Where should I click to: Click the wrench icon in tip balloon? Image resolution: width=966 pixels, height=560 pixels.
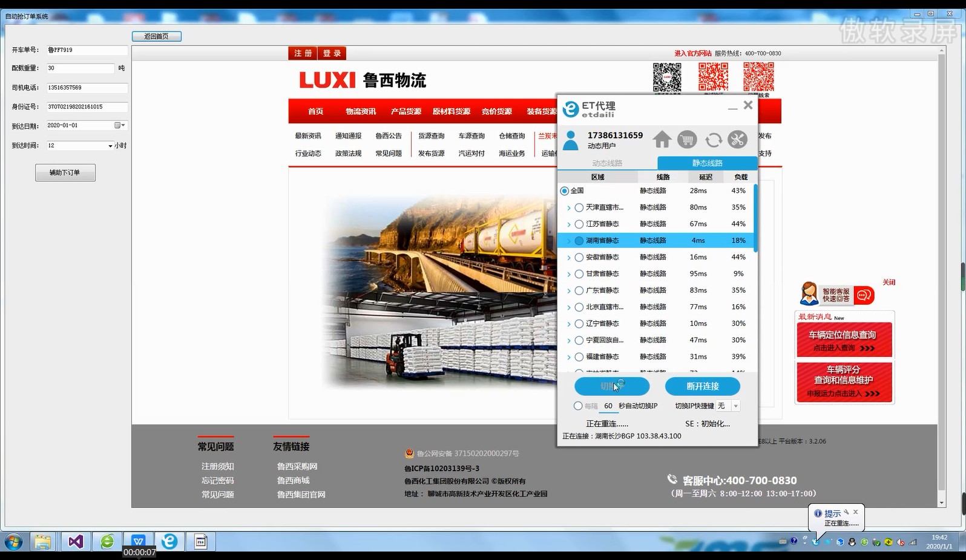pyautogui.click(x=846, y=512)
